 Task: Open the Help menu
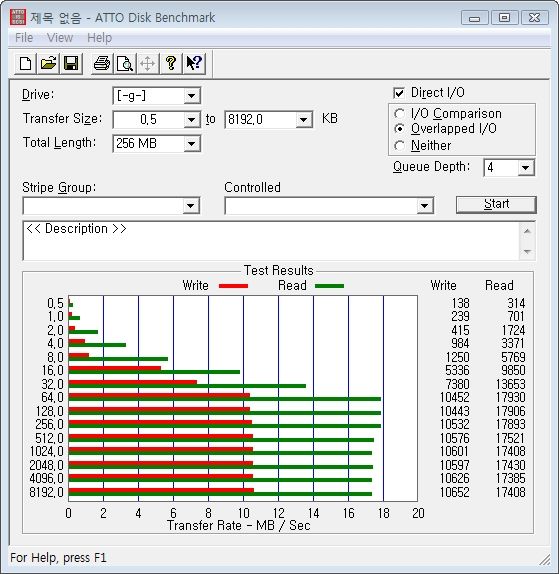click(x=100, y=38)
